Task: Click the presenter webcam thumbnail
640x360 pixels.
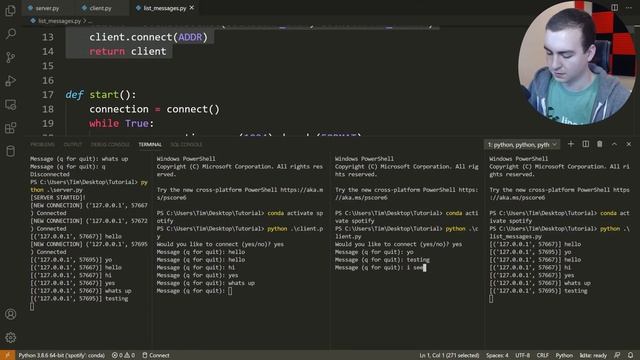Action: [578, 62]
